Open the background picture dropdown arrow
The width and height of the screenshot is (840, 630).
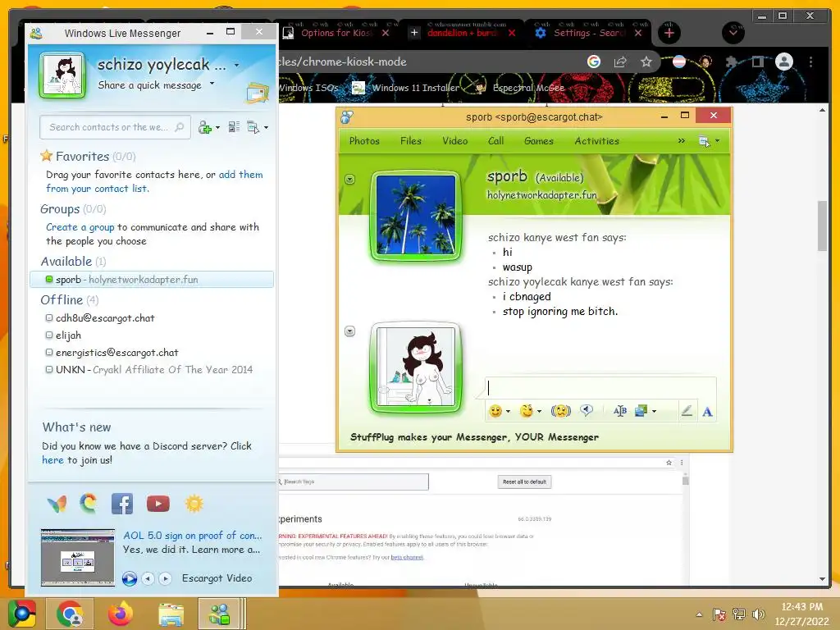click(654, 412)
